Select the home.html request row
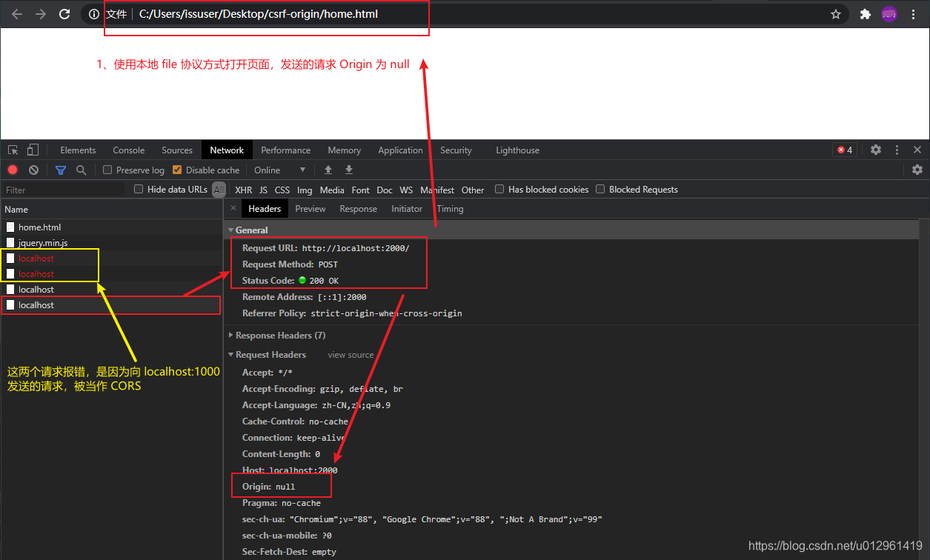The image size is (930, 560). point(111,227)
